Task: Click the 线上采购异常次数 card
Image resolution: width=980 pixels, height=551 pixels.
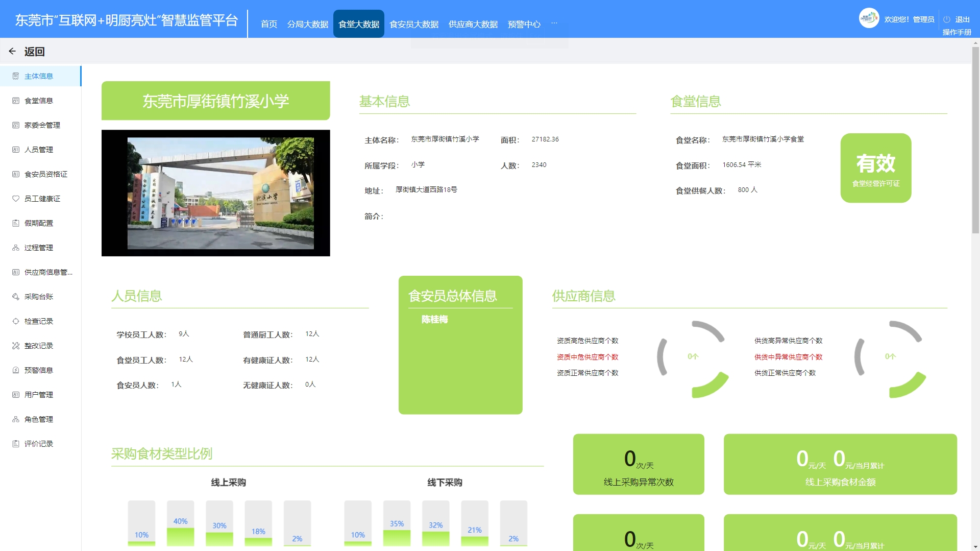Action: 639,464
